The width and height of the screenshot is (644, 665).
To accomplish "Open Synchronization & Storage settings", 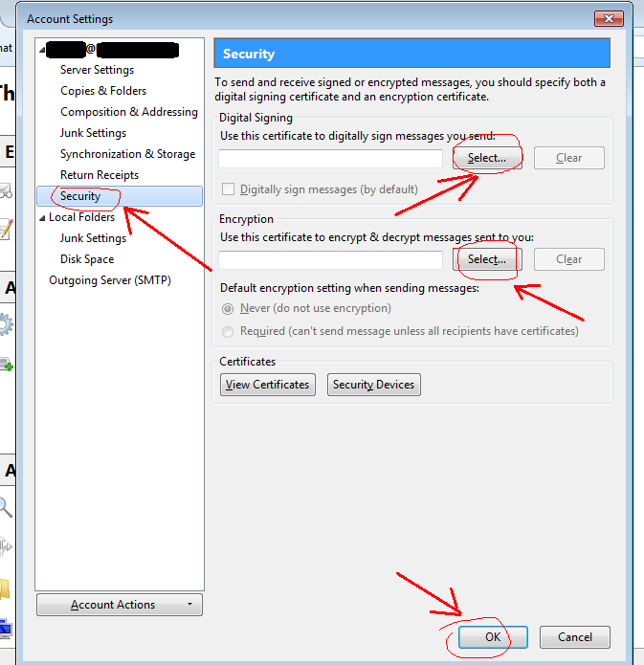I will coord(127,154).
